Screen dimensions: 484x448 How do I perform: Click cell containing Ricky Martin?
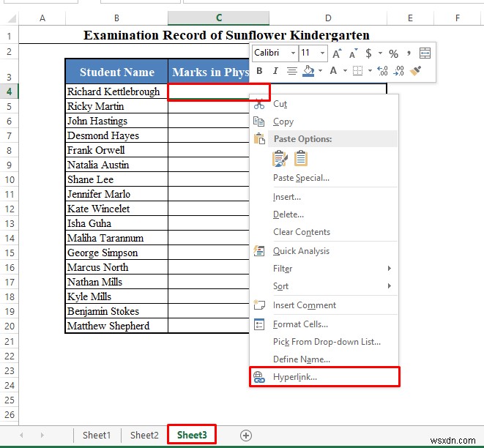coord(116,106)
